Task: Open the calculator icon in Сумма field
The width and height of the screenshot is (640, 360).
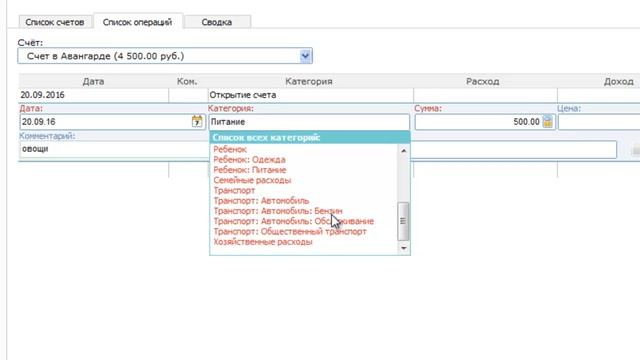Action: (x=547, y=122)
